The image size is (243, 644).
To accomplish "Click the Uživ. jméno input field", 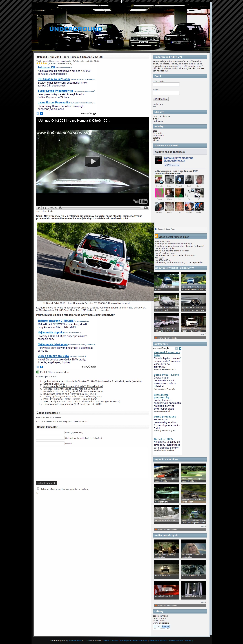I will [166, 84].
